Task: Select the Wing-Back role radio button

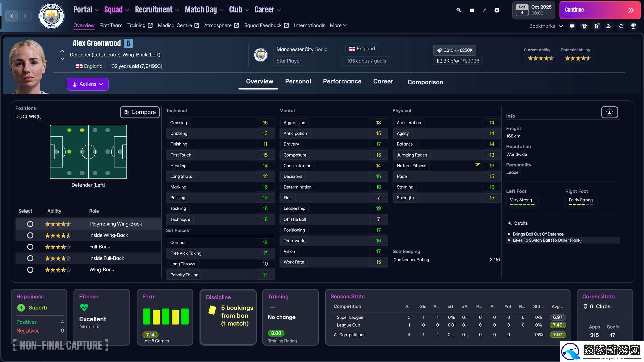Action: point(30,270)
